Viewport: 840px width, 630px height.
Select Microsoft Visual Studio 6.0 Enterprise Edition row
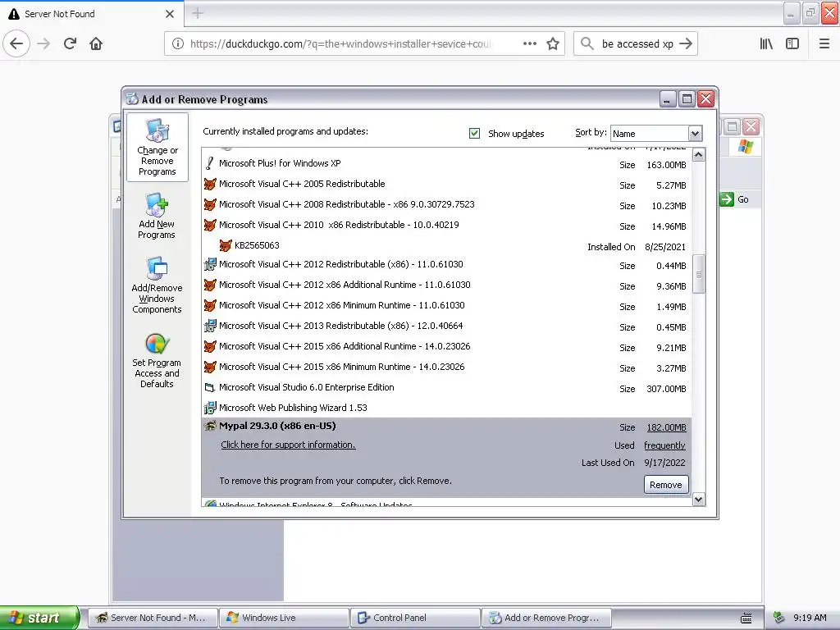click(x=446, y=387)
